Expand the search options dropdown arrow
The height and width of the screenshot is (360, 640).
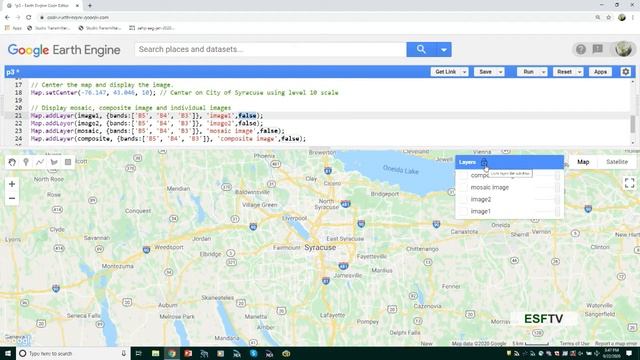pyautogui.click(x=444, y=50)
